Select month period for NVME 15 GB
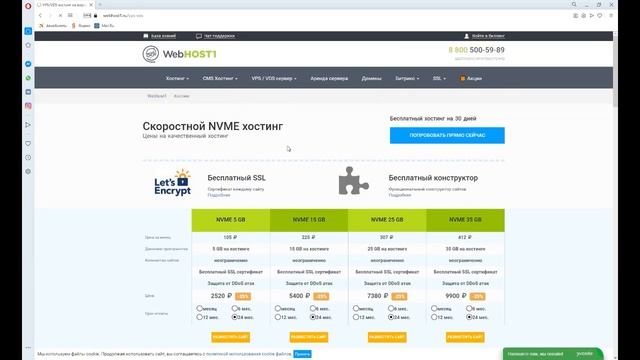 [278, 308]
